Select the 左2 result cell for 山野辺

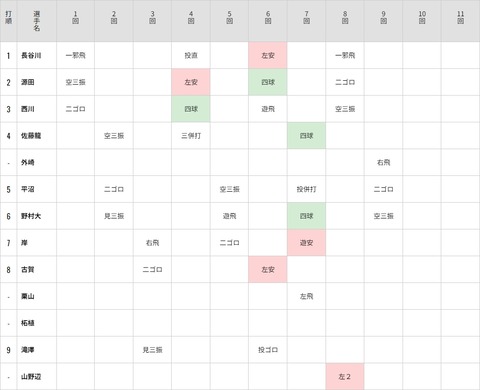pos(345,377)
